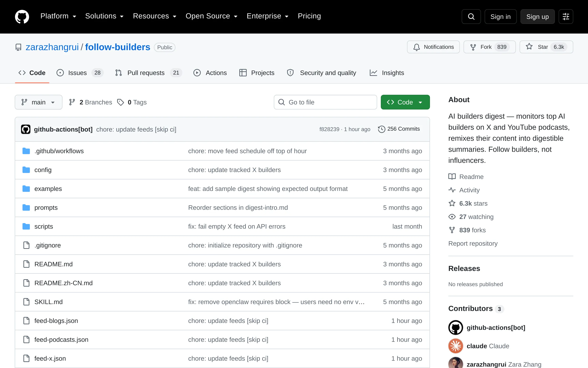Open the Pricing page
This screenshot has width=588, height=368.
(309, 16)
